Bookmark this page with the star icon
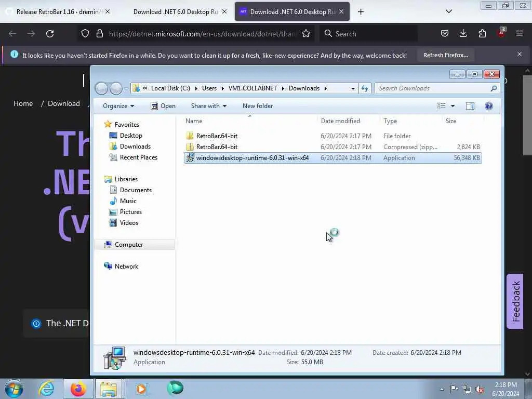Image resolution: width=532 pixels, height=399 pixels. coord(306,34)
